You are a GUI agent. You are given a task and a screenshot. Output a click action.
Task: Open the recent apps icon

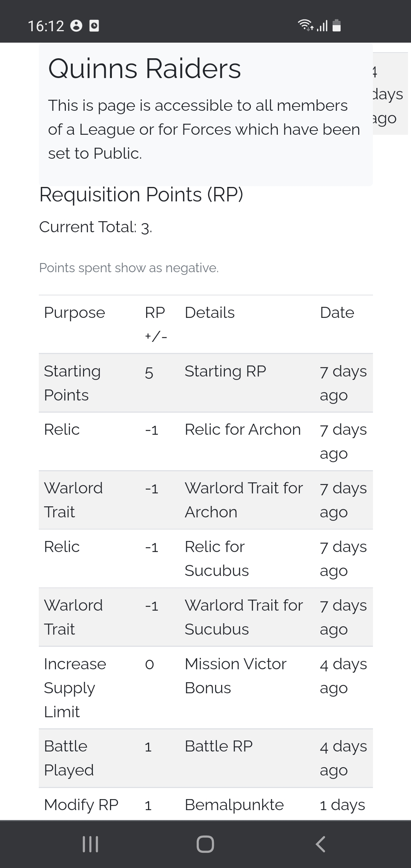(91, 844)
